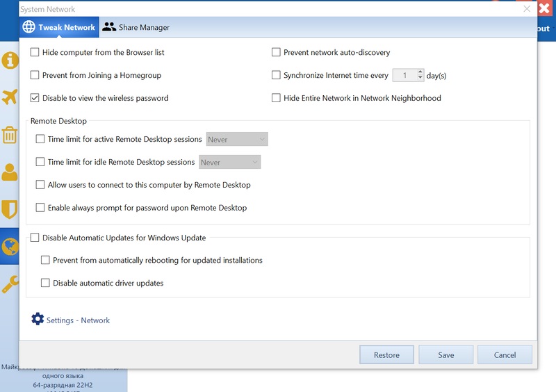
Task: Close the System Network dialog
Action: (x=527, y=9)
